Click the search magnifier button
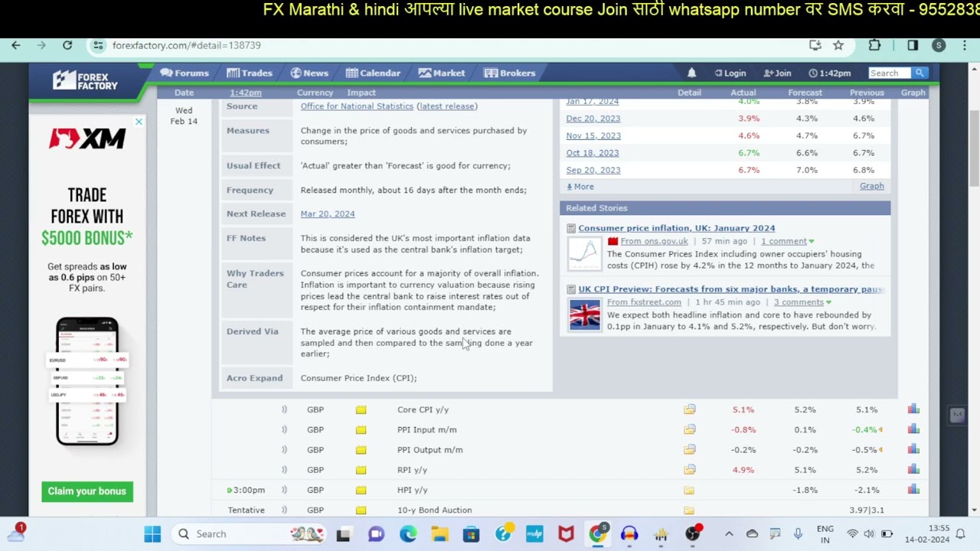Image resolution: width=980 pixels, height=551 pixels. (920, 73)
